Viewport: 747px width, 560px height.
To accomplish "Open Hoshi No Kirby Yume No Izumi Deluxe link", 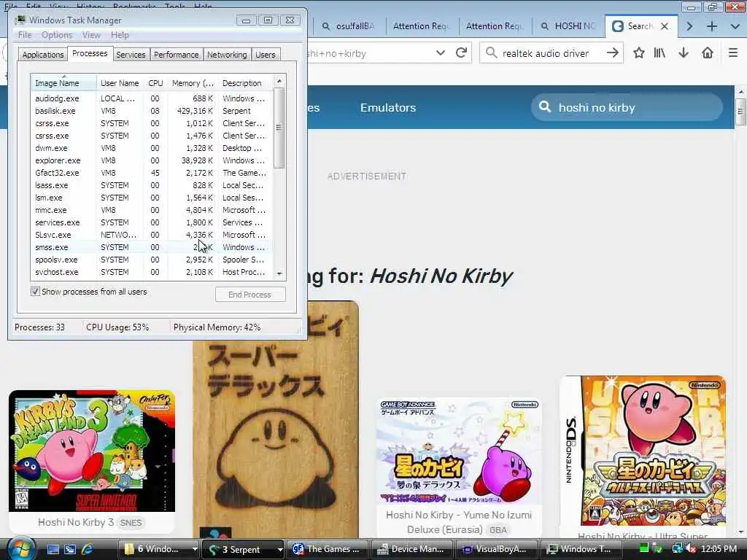I will pyautogui.click(x=459, y=522).
